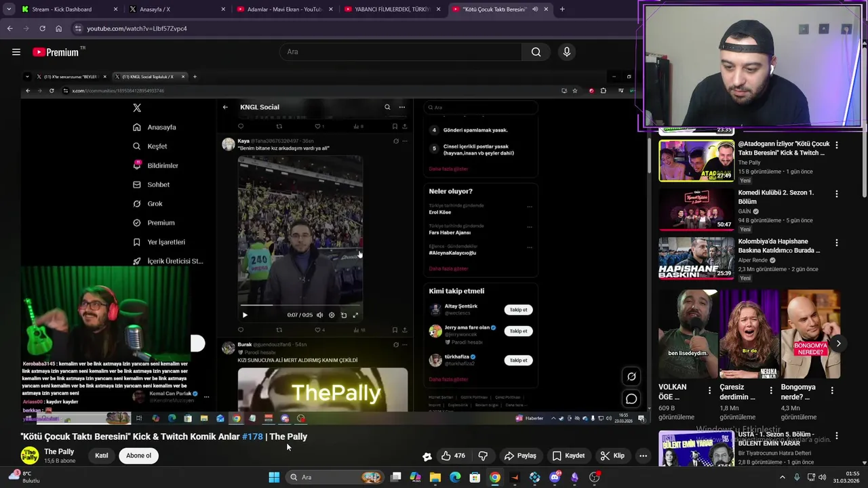Open options for Atadogann İzliyor video

[836, 145]
